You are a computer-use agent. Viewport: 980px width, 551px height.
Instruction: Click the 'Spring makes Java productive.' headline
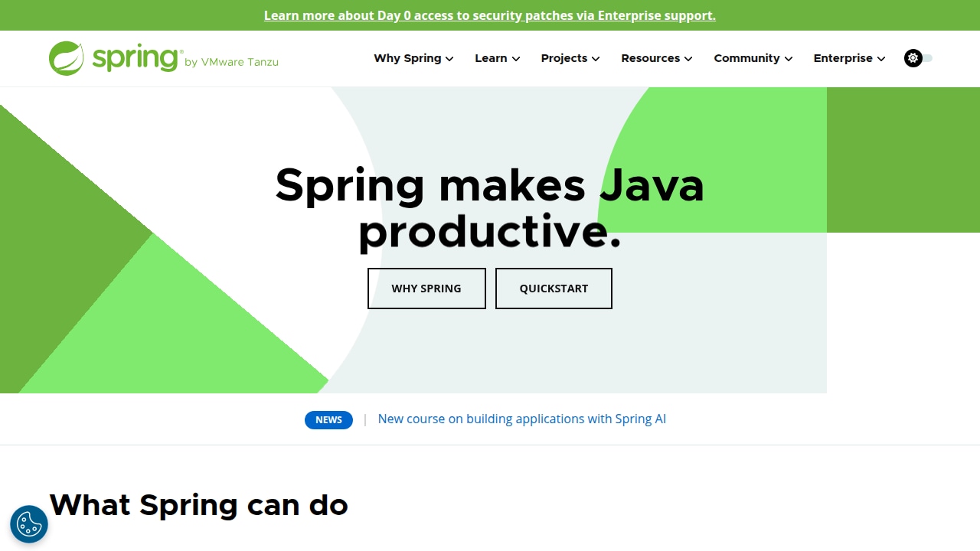[x=490, y=207]
